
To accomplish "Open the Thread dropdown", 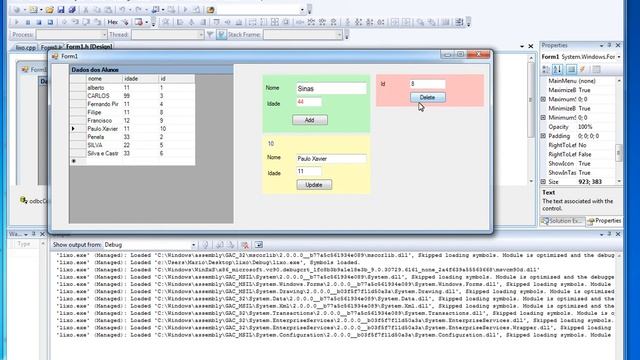I will [x=201, y=35].
